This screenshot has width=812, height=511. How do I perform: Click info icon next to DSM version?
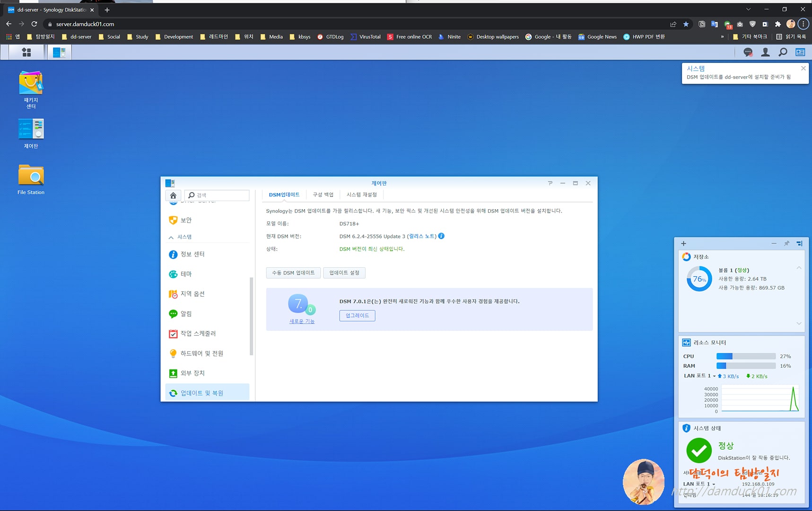tap(441, 236)
